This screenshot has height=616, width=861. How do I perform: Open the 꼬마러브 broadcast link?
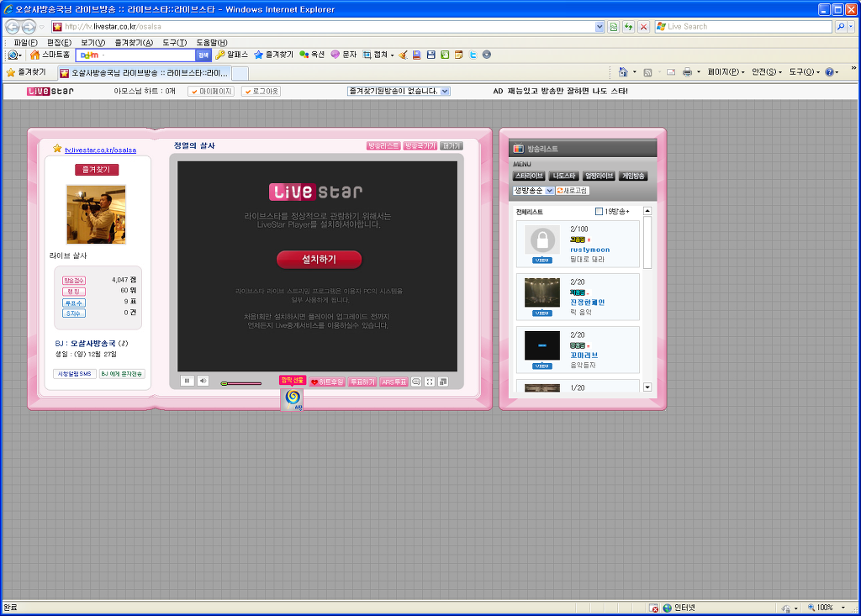pyautogui.click(x=584, y=355)
